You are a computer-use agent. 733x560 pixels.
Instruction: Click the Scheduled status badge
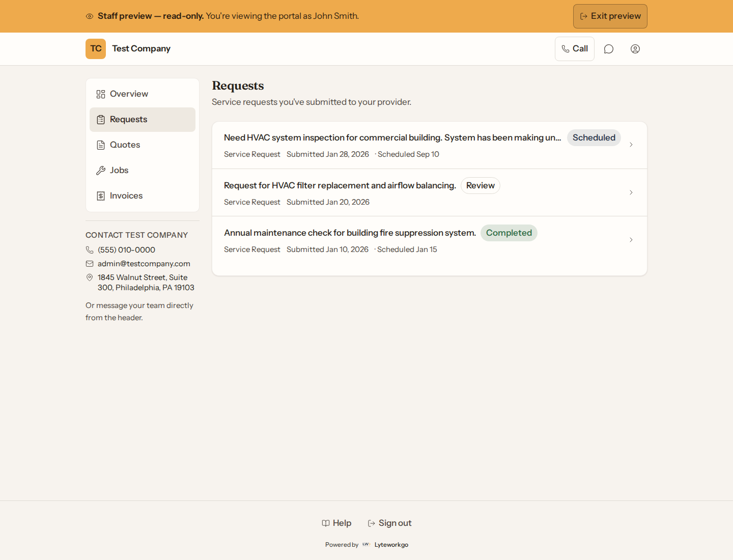(x=594, y=137)
